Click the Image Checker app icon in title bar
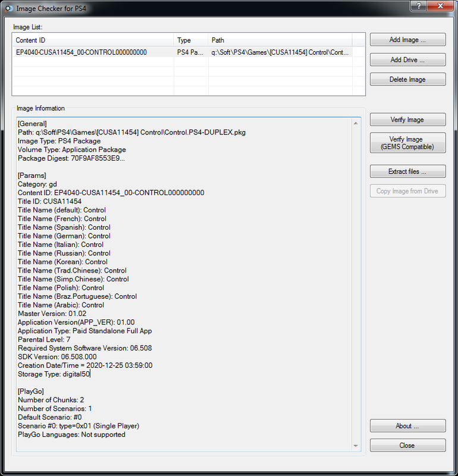This screenshot has height=476, width=458. tap(9, 8)
